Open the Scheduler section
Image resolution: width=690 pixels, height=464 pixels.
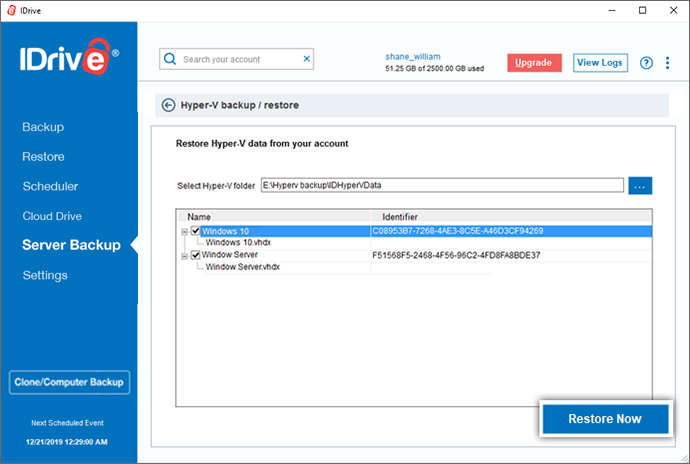(50, 186)
